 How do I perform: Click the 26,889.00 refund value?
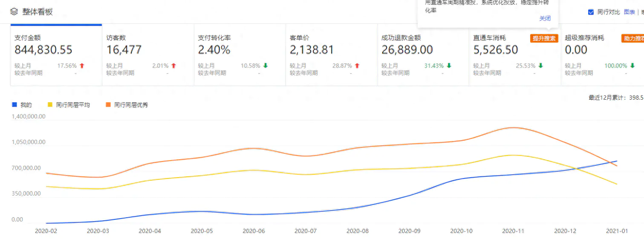[407, 50]
